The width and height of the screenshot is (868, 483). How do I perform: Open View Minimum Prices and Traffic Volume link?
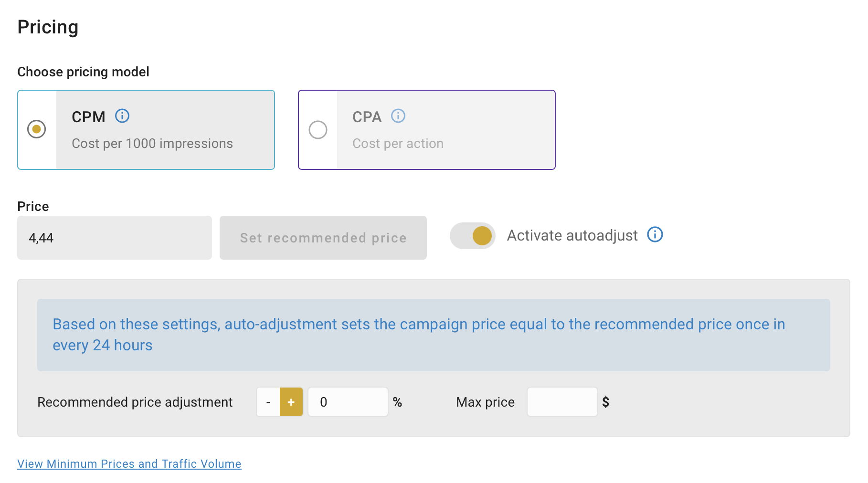pyautogui.click(x=129, y=464)
